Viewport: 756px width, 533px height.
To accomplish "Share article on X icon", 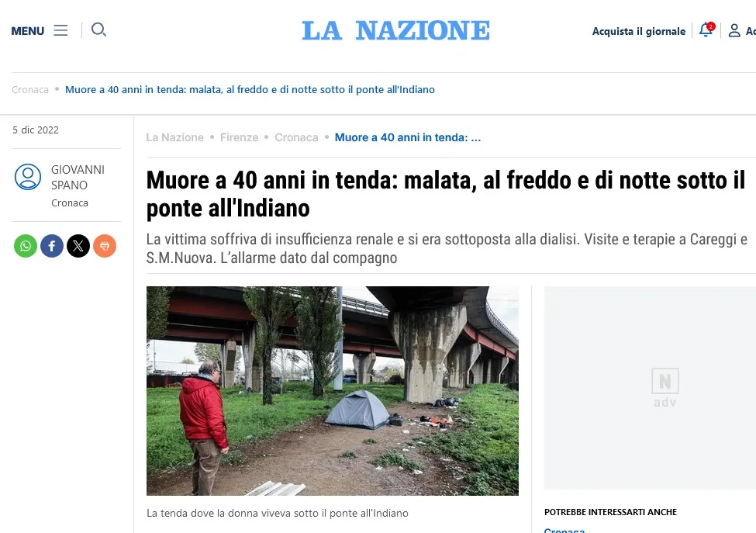I will point(78,246).
